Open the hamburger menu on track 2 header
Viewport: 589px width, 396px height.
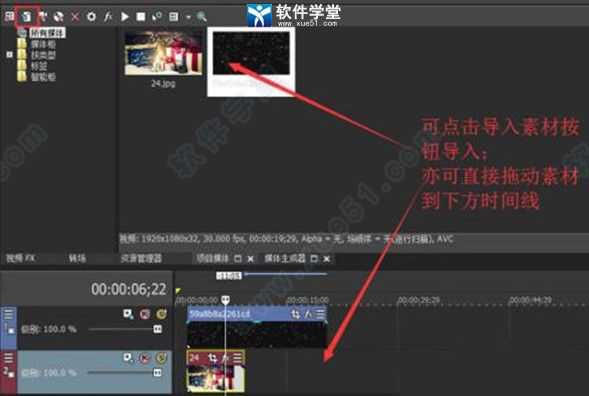(x=8, y=358)
